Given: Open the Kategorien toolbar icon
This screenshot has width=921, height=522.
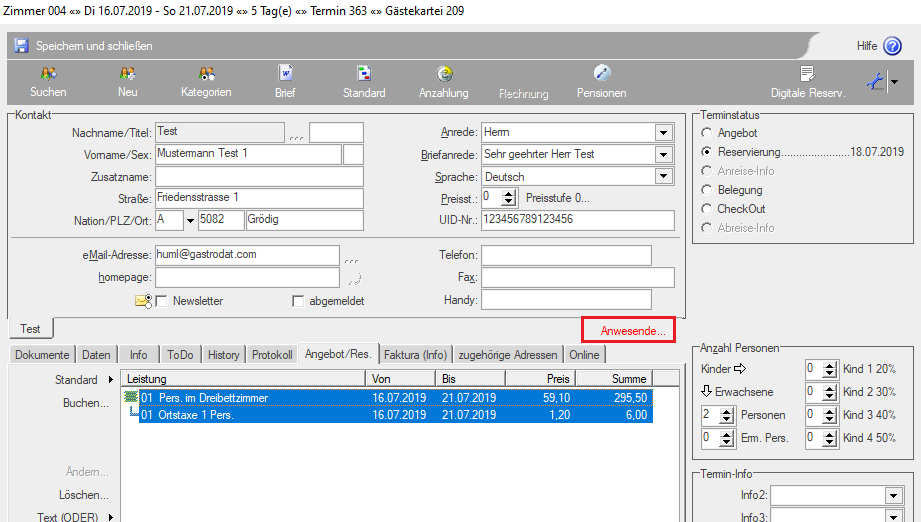Looking at the screenshot, I should tap(206, 73).
